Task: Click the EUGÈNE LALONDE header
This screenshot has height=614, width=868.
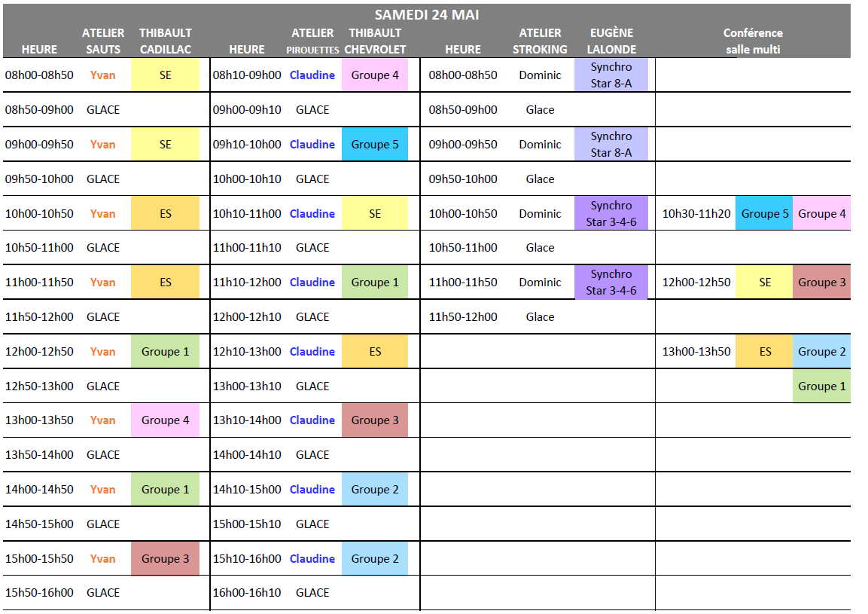Action: click(611, 41)
